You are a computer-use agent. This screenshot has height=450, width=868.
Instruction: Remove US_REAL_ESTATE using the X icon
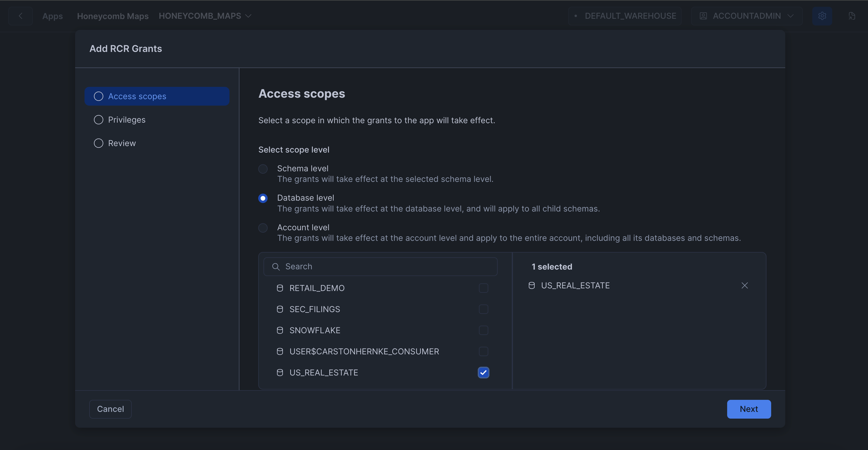(745, 285)
